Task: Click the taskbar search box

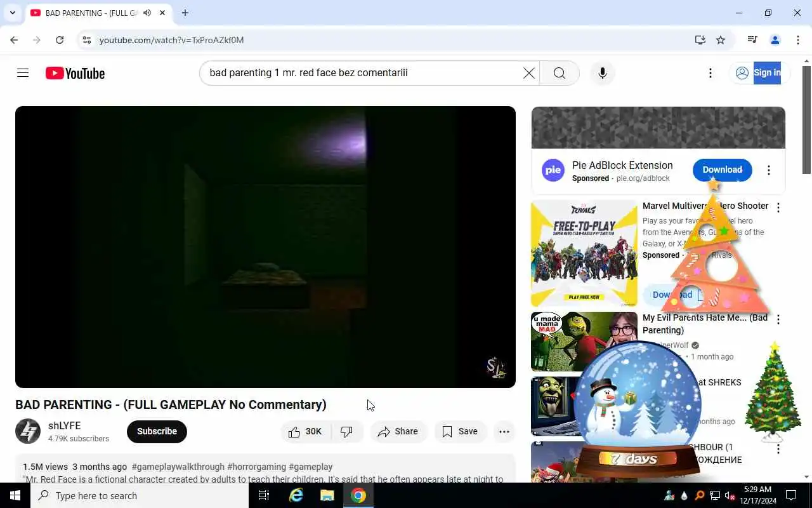Action: [x=140, y=495]
